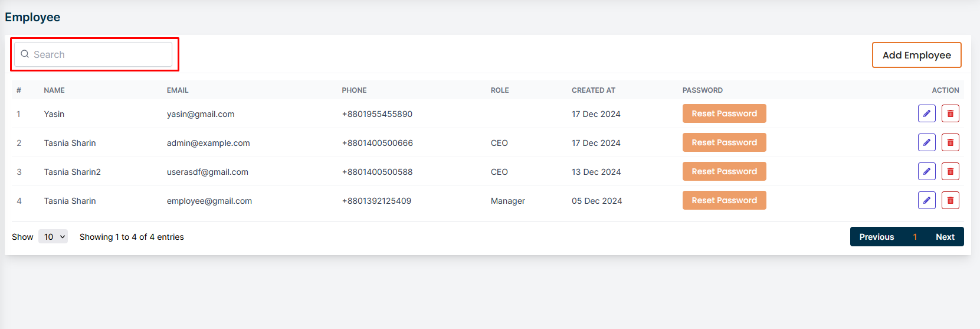Delete the admin@example.com employee row
Image resolution: width=980 pixels, height=329 pixels.
[950, 142]
